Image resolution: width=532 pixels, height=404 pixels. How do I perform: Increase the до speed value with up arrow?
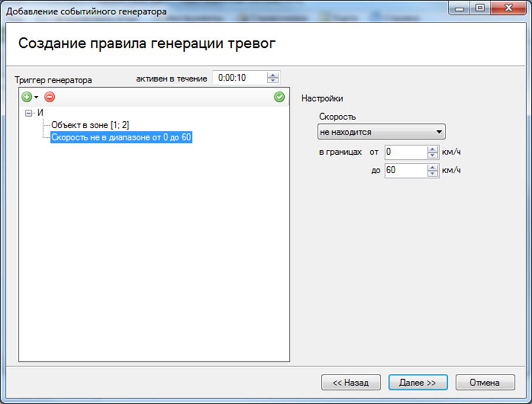click(x=433, y=167)
